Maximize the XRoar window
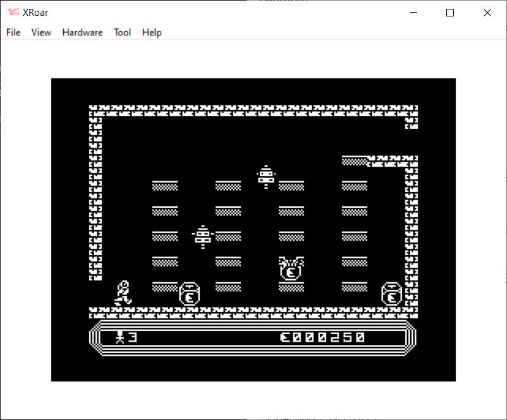507x420 pixels. point(450,13)
